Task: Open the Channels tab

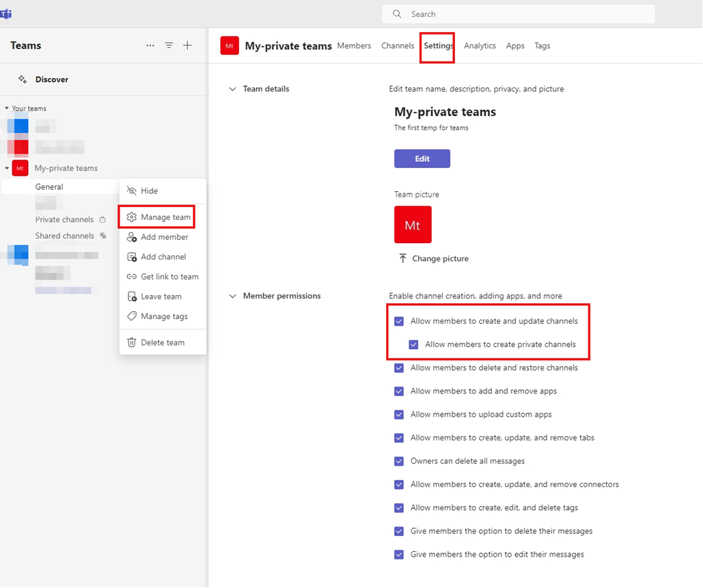Action: pyautogui.click(x=398, y=46)
